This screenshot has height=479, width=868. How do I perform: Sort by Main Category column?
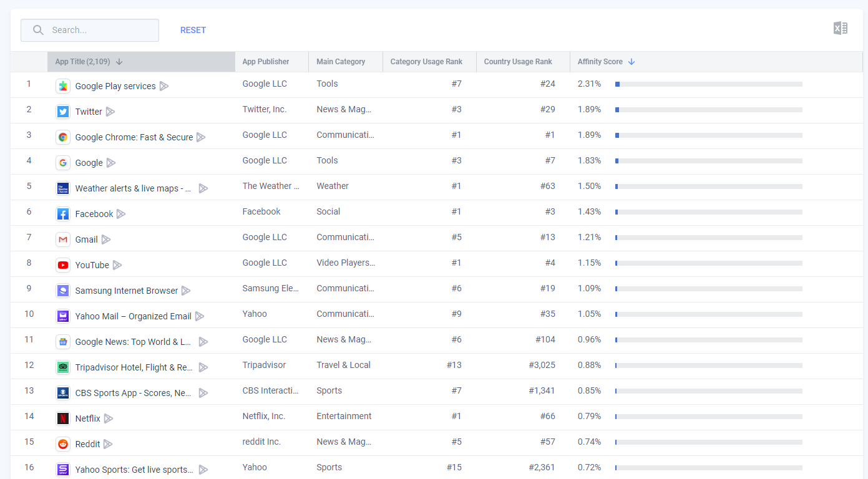pyautogui.click(x=346, y=62)
